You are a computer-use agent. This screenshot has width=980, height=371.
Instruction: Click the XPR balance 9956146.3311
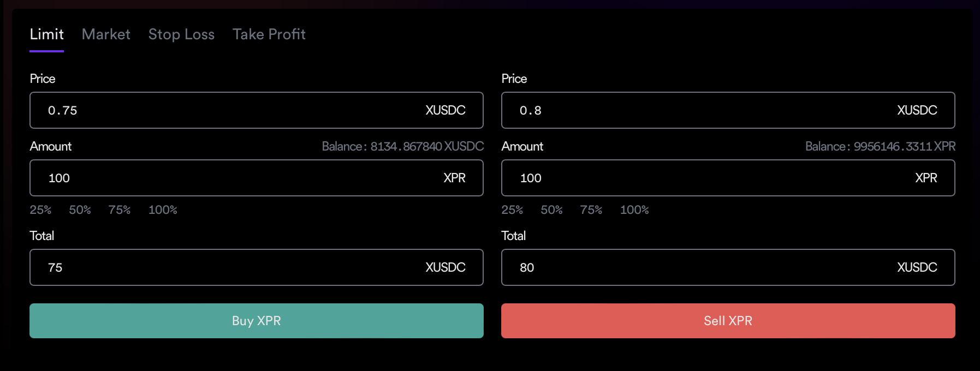coord(881,146)
